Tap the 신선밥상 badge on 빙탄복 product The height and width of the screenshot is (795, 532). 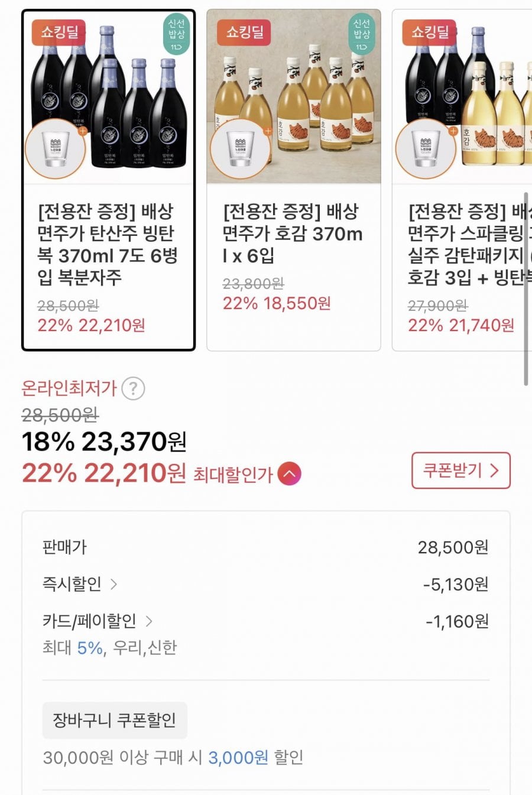176,34
